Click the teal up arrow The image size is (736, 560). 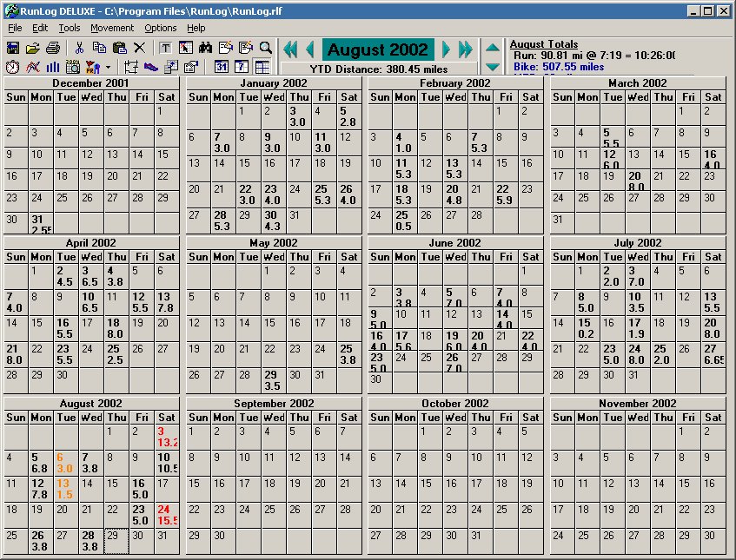pos(493,48)
